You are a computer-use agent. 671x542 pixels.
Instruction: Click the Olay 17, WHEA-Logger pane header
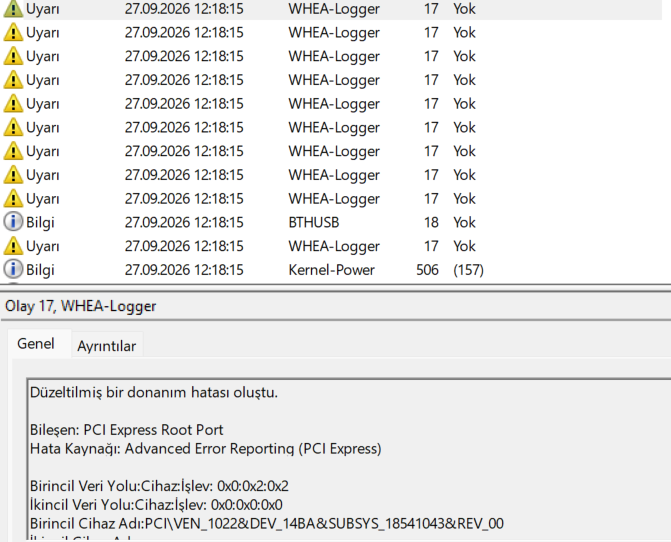click(80, 306)
